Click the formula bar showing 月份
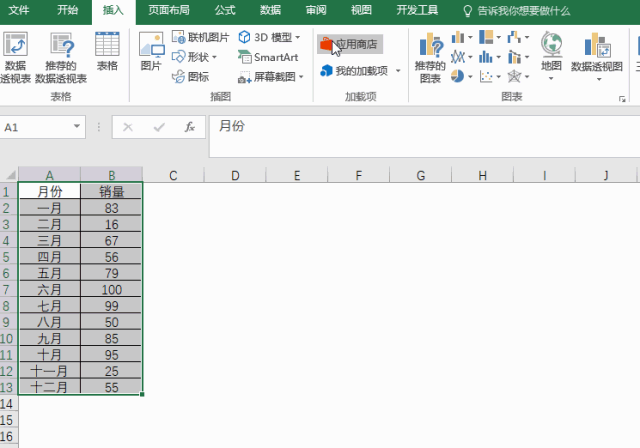Image resolution: width=640 pixels, height=448 pixels. pyautogui.click(x=424, y=136)
